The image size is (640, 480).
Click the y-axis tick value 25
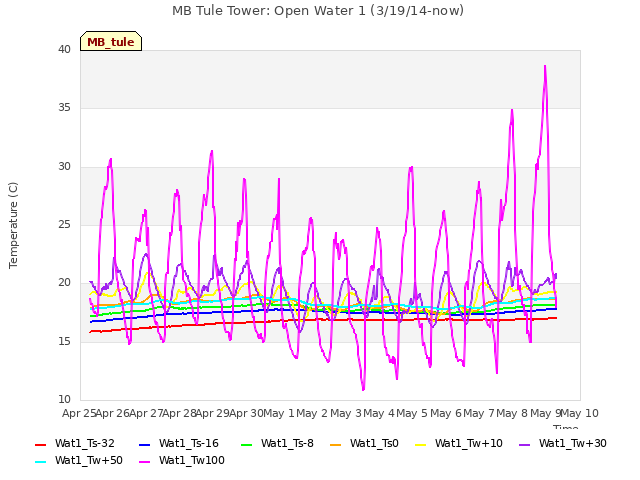[x=64, y=224]
